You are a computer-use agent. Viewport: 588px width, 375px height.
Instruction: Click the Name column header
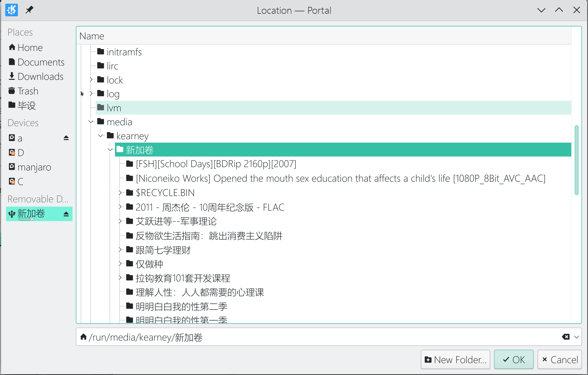tap(324, 36)
